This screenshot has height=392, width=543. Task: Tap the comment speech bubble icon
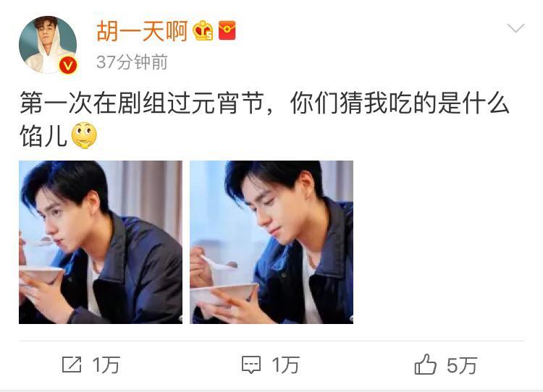pos(251,365)
